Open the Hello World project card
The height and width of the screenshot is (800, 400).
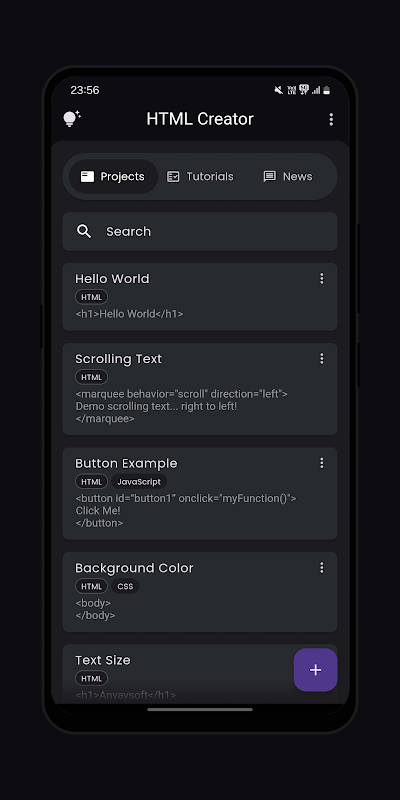(200, 297)
